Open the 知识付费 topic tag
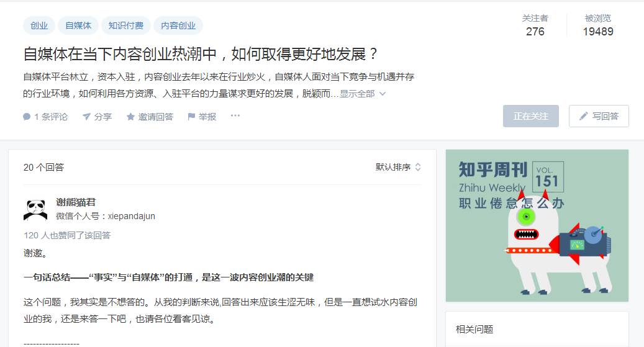This screenshot has height=347, width=644. coord(126,25)
